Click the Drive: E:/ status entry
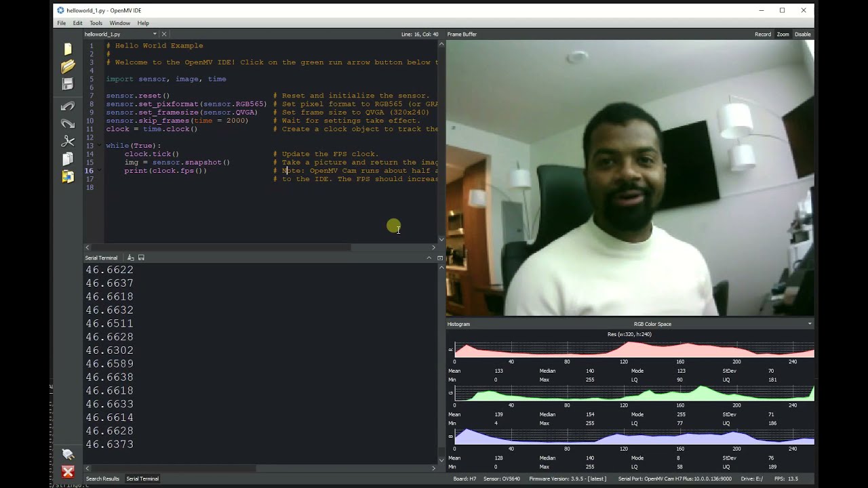 (752, 479)
